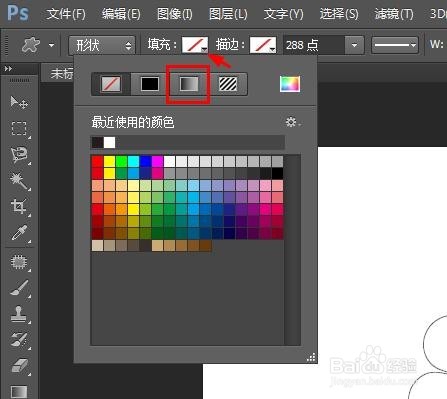
Task: Select the Move tool
Action: [x=19, y=102]
